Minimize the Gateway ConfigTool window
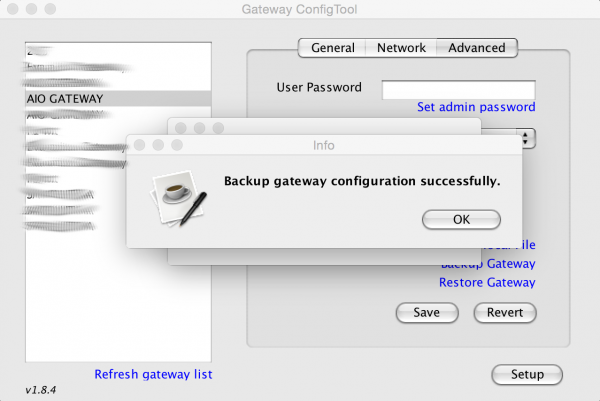Viewport: 600px width, 401px height. (x=30, y=11)
